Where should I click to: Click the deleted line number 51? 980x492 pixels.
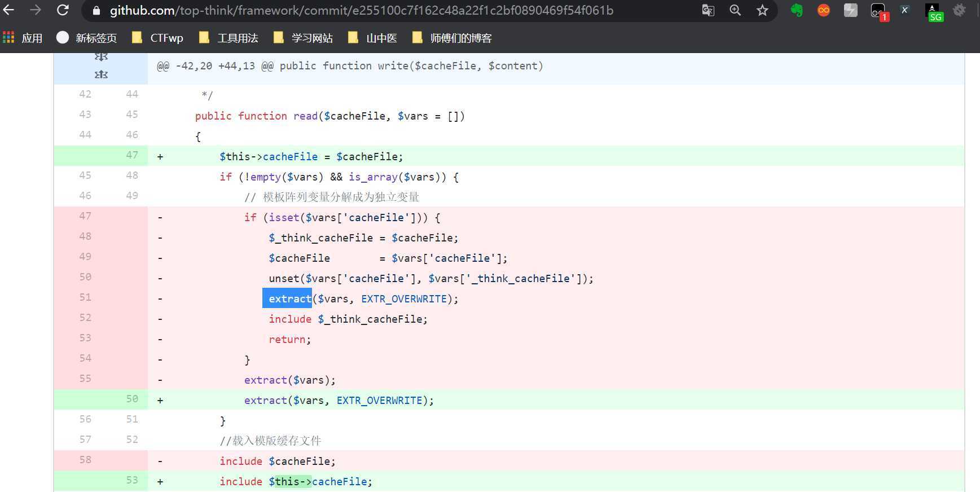click(x=85, y=297)
